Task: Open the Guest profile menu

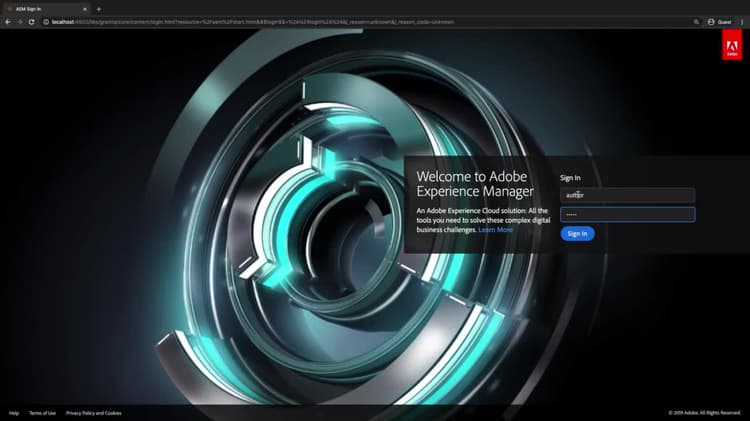Action: [719, 22]
